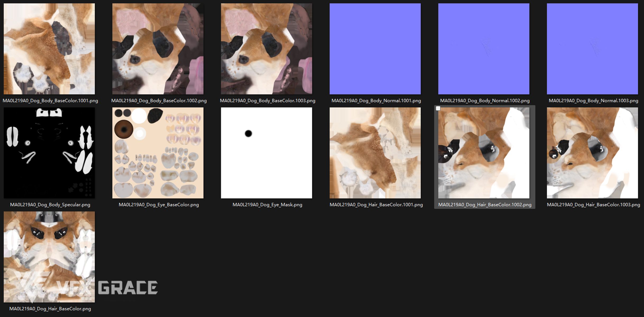Select the Dog_Body_Normal.1002.png normal map
The width and height of the screenshot is (644, 317).
tap(484, 49)
